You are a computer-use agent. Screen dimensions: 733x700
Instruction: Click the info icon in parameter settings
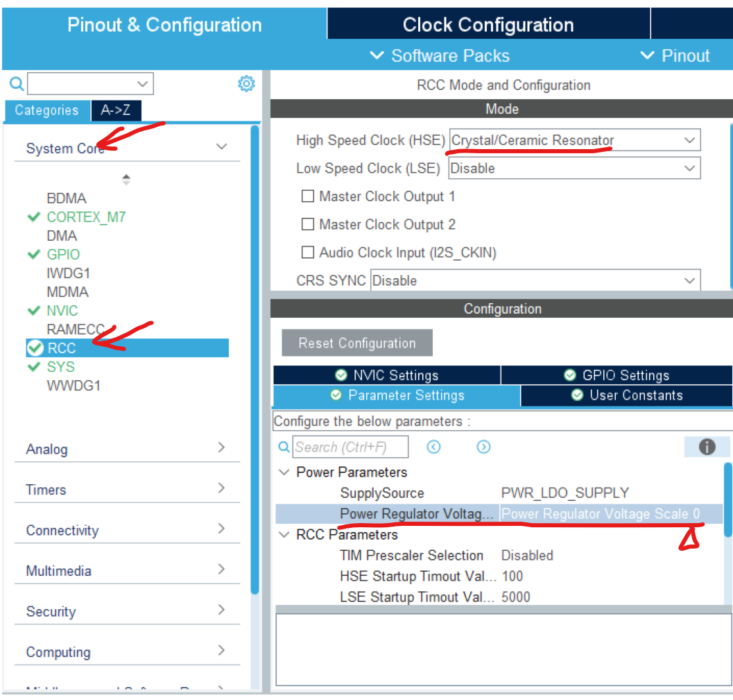click(x=707, y=447)
